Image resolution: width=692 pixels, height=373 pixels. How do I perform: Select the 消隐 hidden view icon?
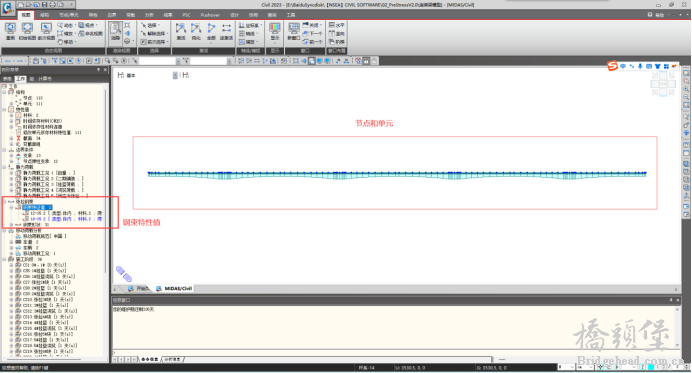coord(115,32)
